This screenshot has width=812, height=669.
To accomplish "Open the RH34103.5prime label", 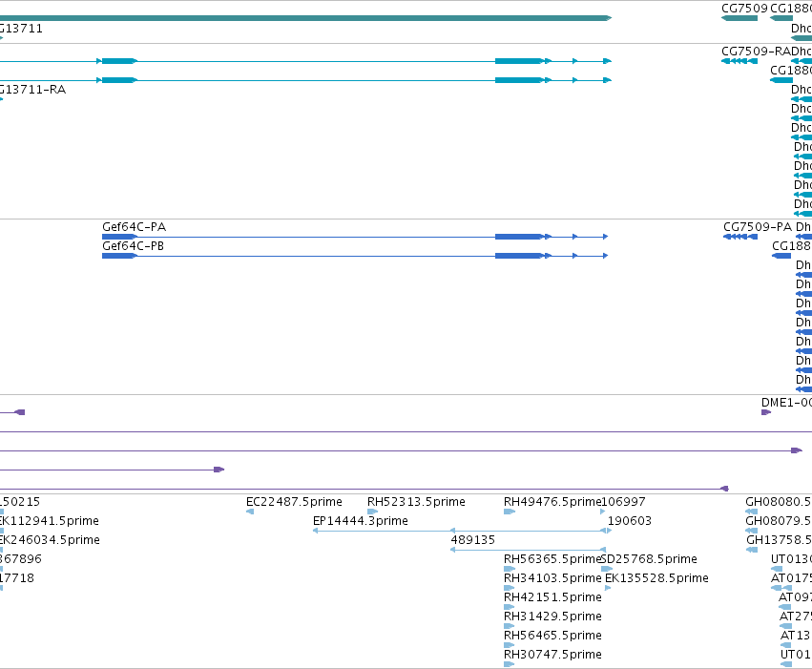I will pos(552,578).
